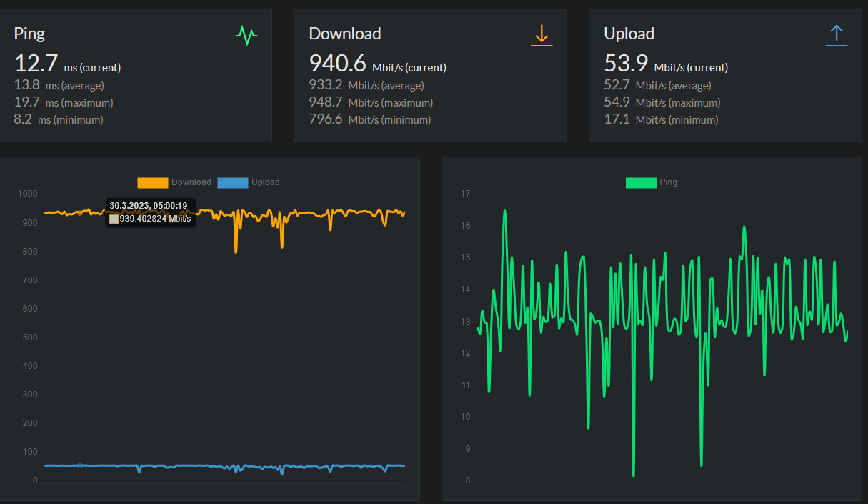
Task: Click the 500 label on speed chart axis
Action: 30,337
